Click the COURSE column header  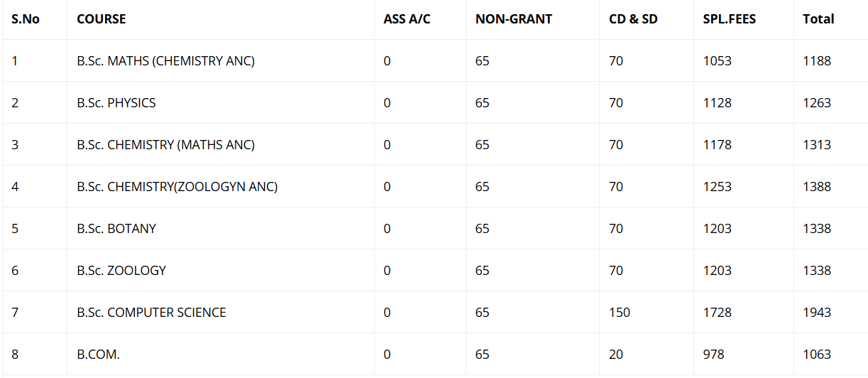101,19
